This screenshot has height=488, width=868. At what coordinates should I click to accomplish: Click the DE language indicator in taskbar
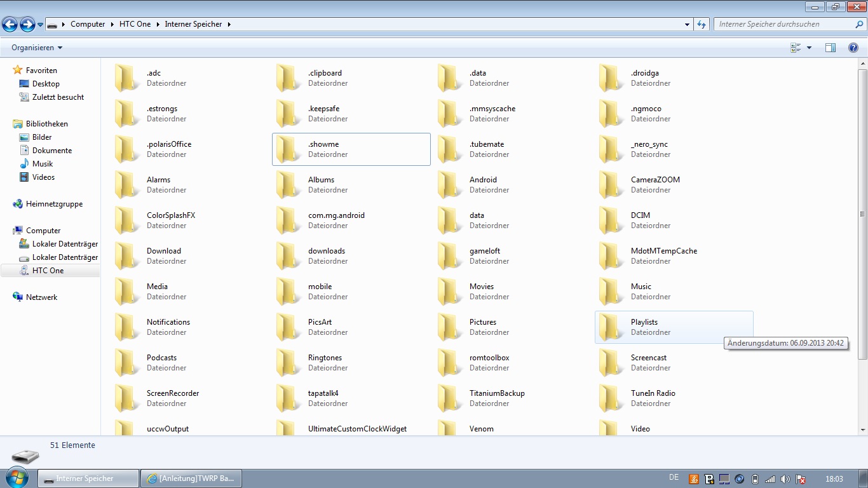674,477
